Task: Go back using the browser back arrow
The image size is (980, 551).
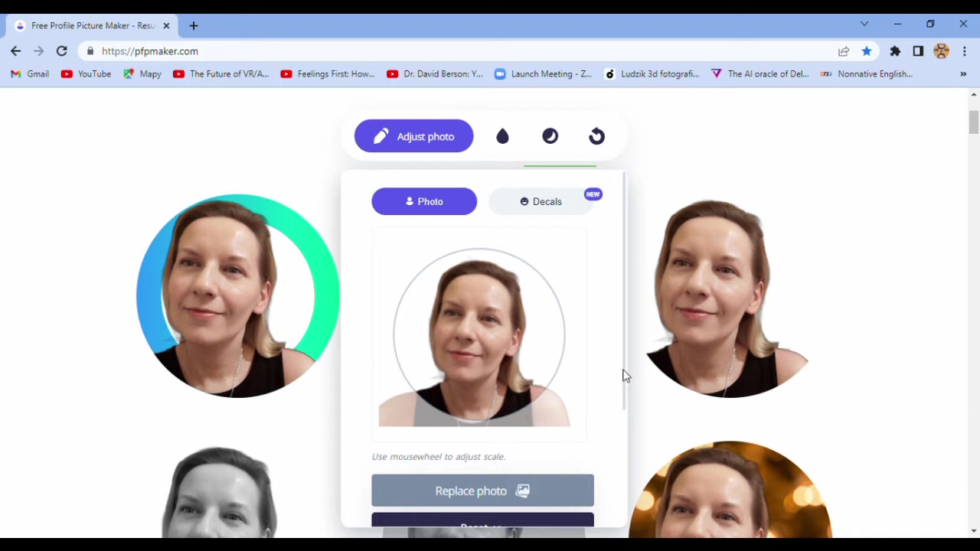Action: [x=16, y=51]
